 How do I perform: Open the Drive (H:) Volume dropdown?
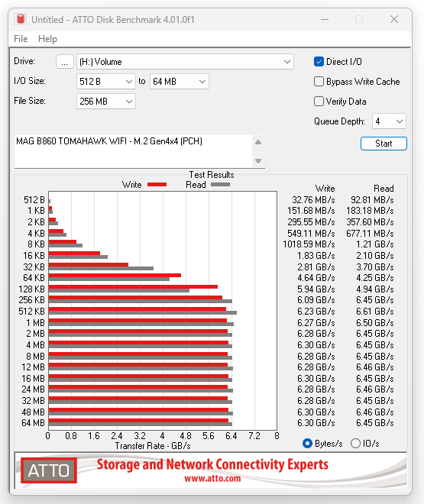click(x=185, y=61)
